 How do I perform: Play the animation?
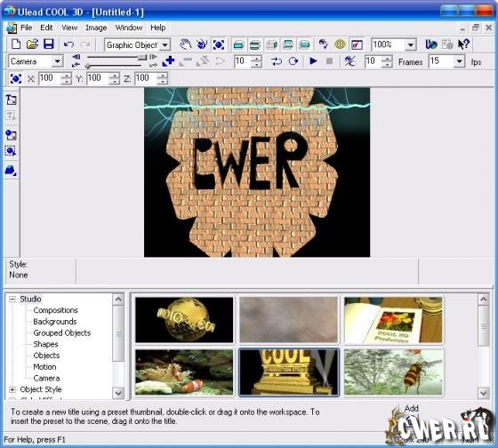point(313,61)
